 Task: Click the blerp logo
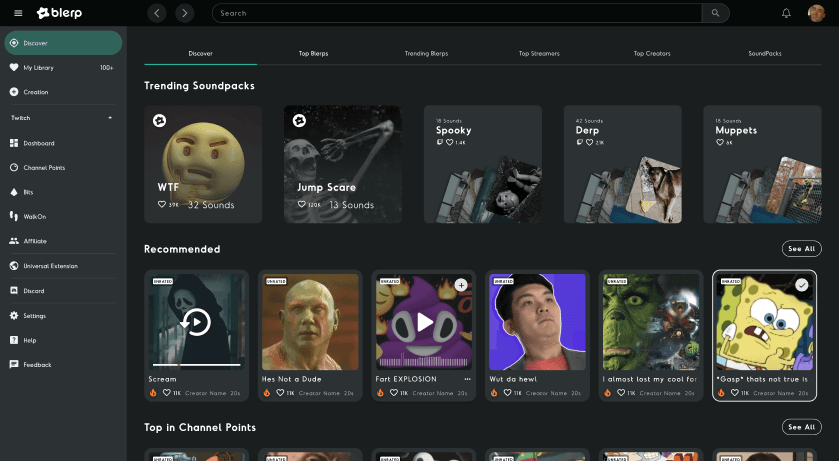[x=59, y=13]
